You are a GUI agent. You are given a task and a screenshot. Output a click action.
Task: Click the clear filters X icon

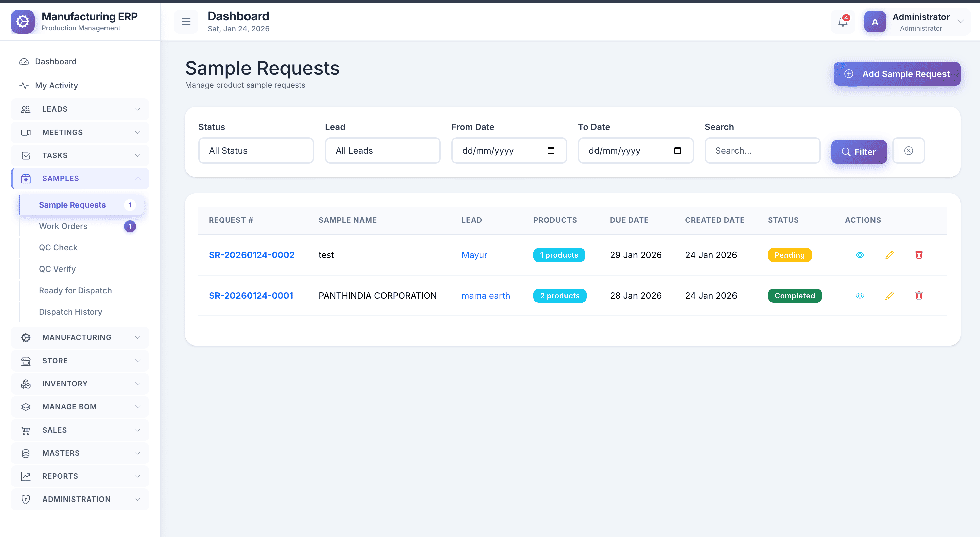pyautogui.click(x=908, y=151)
